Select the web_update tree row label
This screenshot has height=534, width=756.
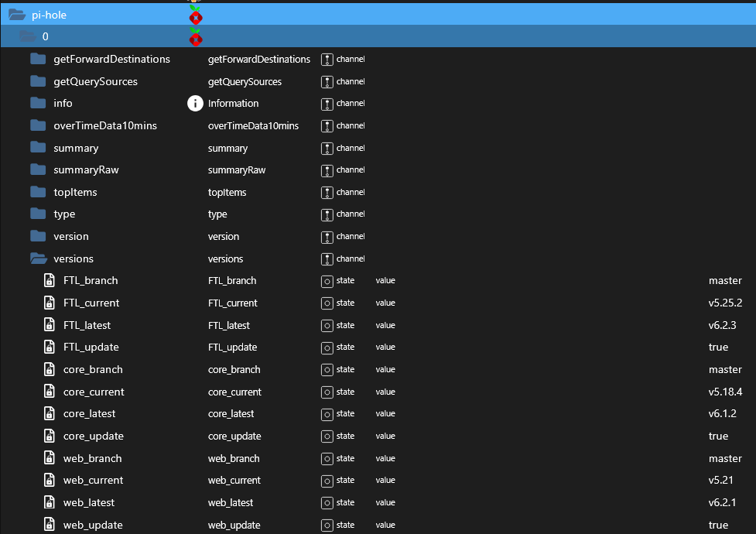93,525
